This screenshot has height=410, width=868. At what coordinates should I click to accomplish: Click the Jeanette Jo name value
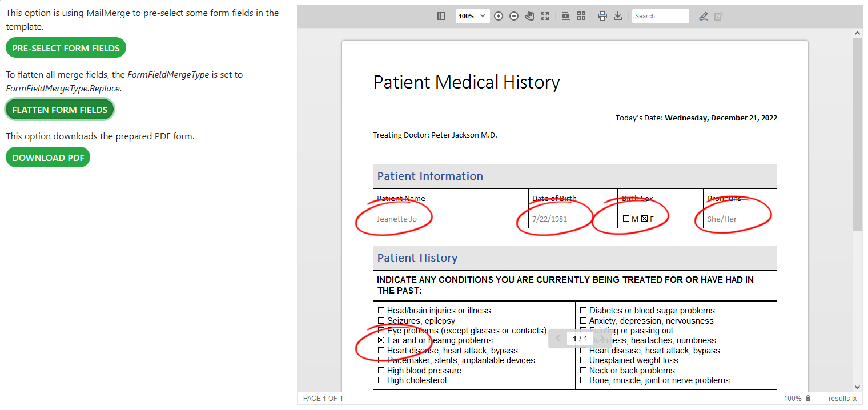pyautogui.click(x=396, y=219)
